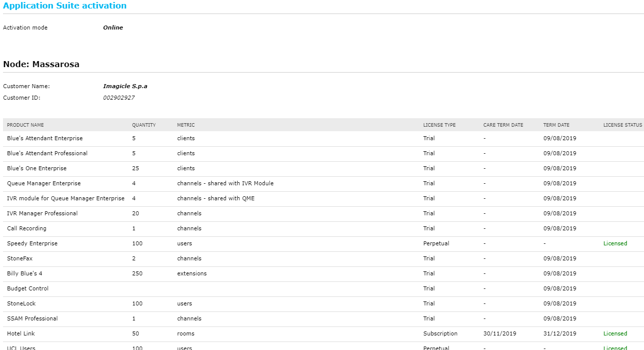
Task: Click Licensed status in Hotel Link row
Action: click(615, 333)
